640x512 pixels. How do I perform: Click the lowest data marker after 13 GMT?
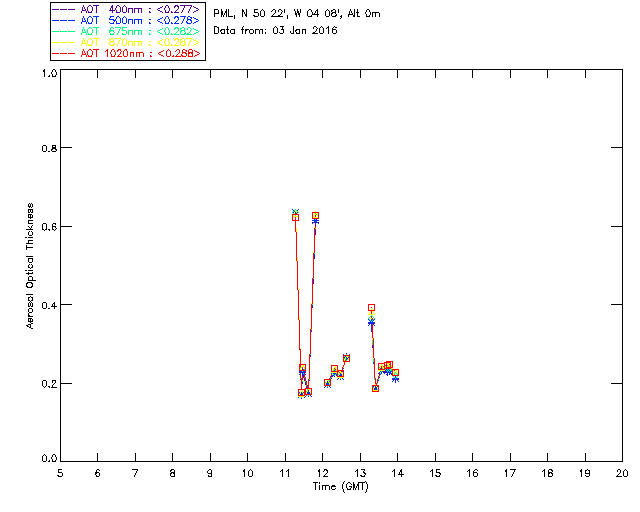376,388
